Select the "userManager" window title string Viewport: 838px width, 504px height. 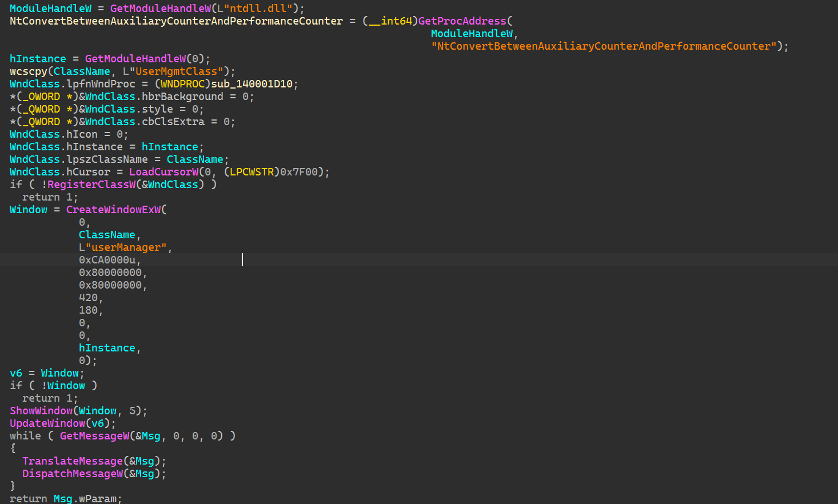[126, 247]
